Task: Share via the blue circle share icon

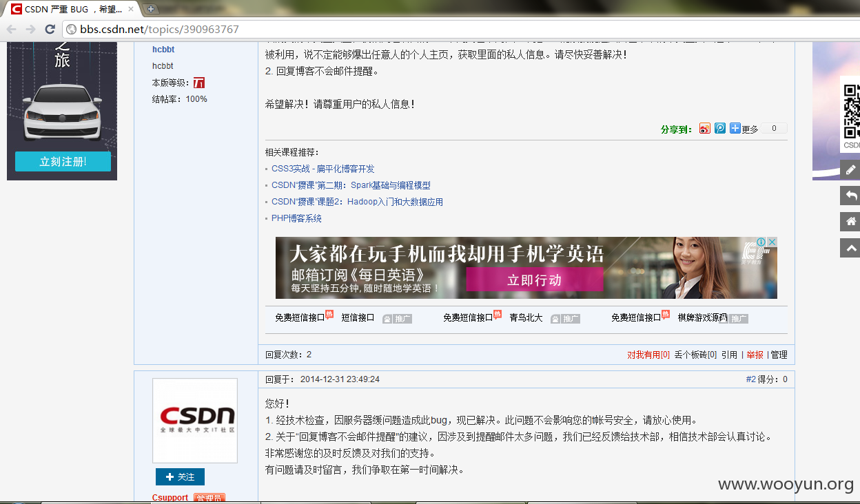Action: click(719, 128)
